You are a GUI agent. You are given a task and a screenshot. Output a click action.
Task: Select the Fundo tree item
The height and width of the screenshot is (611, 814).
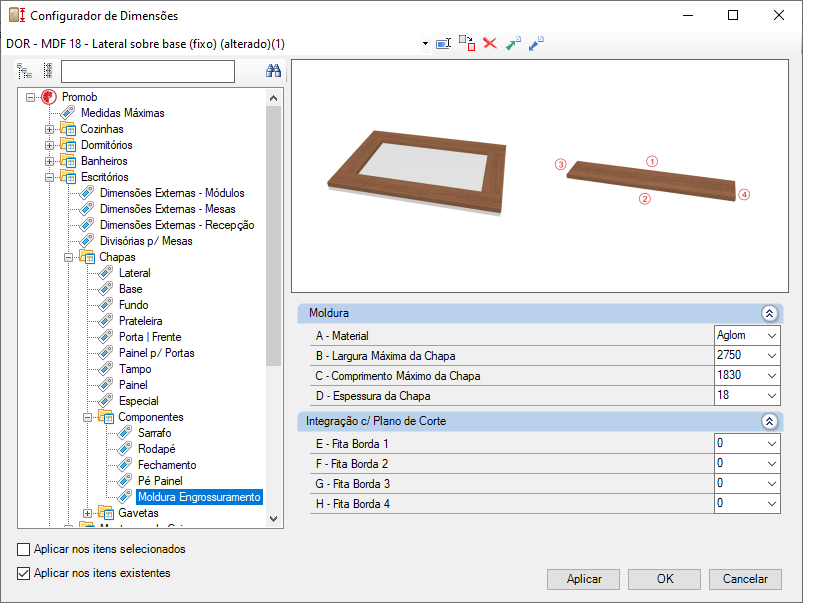(x=133, y=305)
